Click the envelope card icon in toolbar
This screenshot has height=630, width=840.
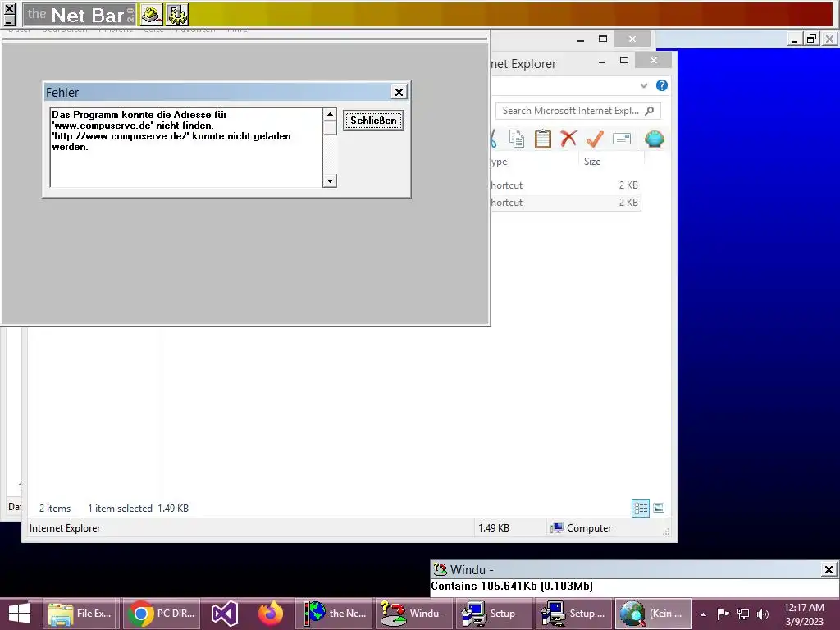[622, 139]
